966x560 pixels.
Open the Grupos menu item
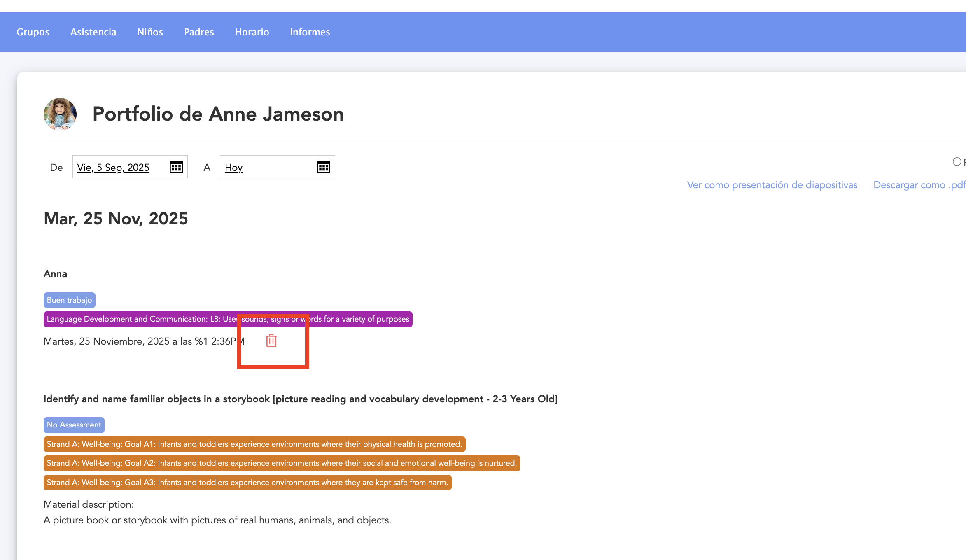33,32
